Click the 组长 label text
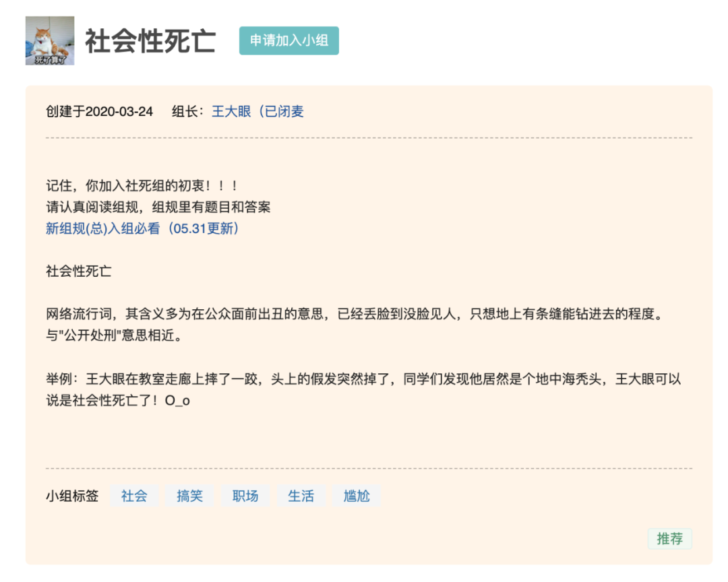This screenshot has width=728, height=582. point(187,111)
